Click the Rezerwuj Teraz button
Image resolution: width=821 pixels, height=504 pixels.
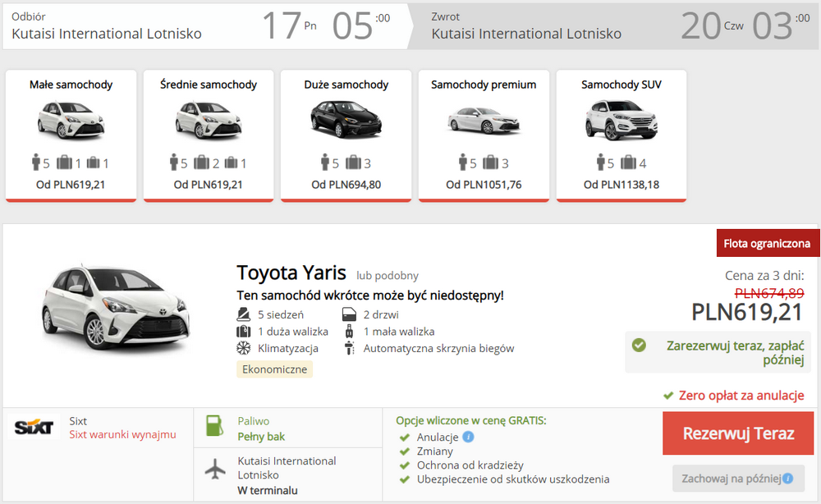click(738, 433)
